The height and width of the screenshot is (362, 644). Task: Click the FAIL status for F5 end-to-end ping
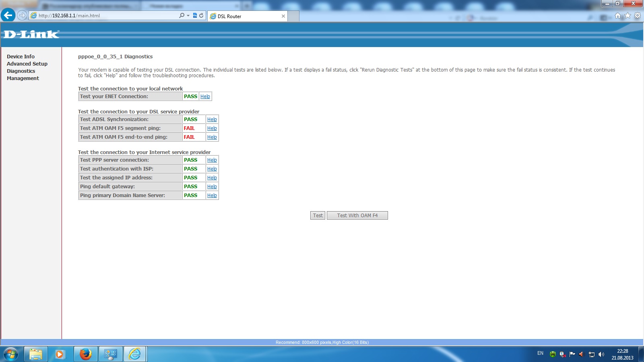coord(189,137)
